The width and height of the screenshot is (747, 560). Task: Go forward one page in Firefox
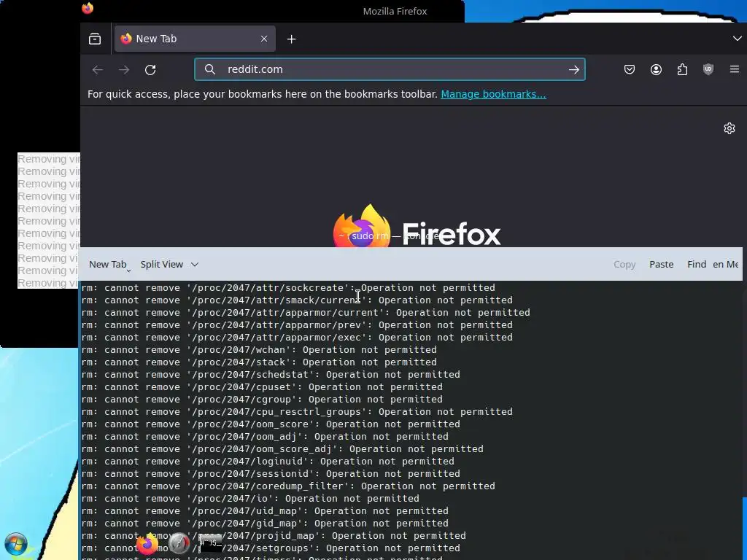click(x=124, y=69)
